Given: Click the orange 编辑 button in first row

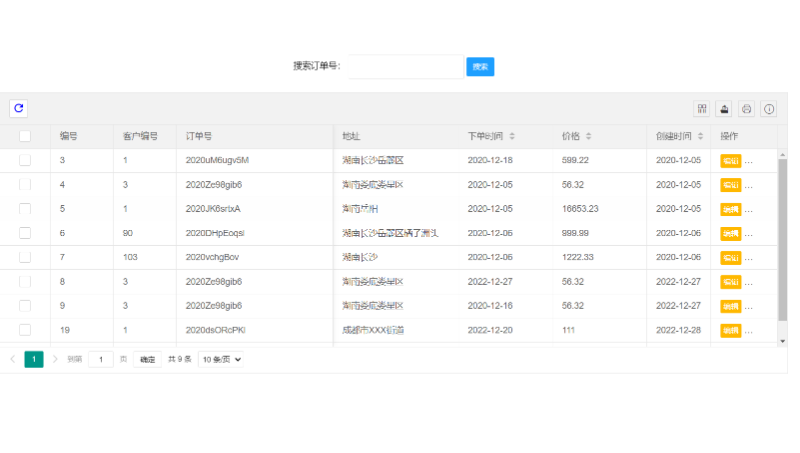Looking at the screenshot, I should pos(730,160).
